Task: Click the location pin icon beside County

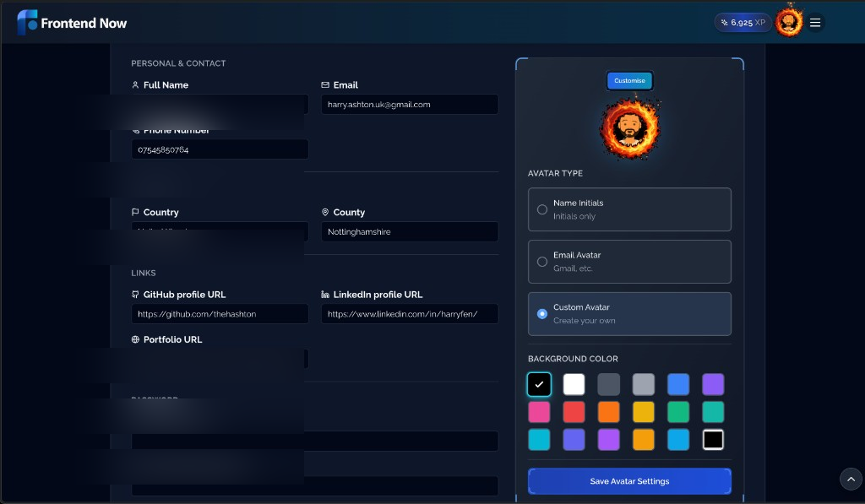Action: [325, 212]
